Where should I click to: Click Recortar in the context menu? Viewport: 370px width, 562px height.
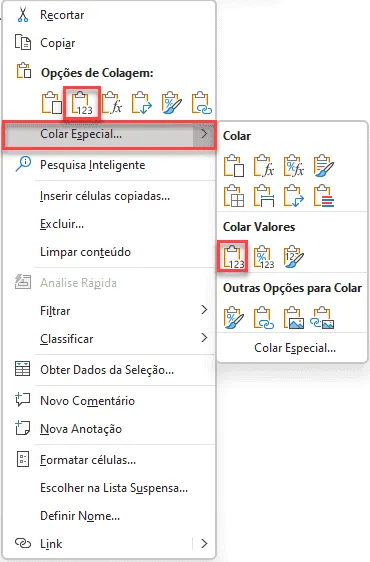pyautogui.click(x=62, y=15)
